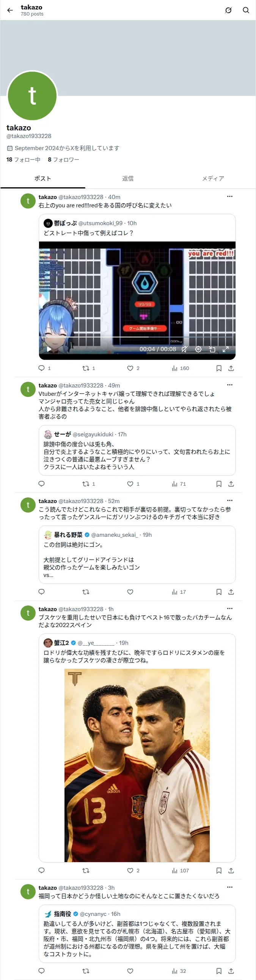Open the 8 フォロワー list
Screen dimensions: 256x980
tap(63, 160)
